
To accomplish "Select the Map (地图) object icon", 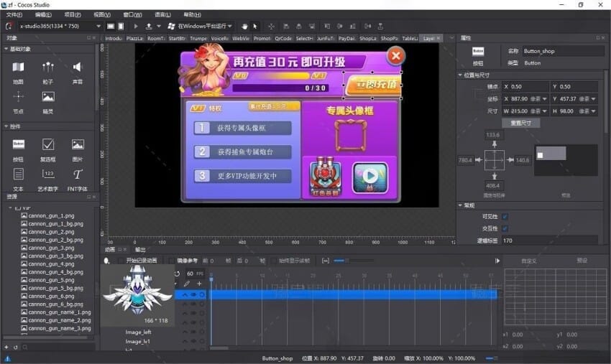I will point(18,67).
